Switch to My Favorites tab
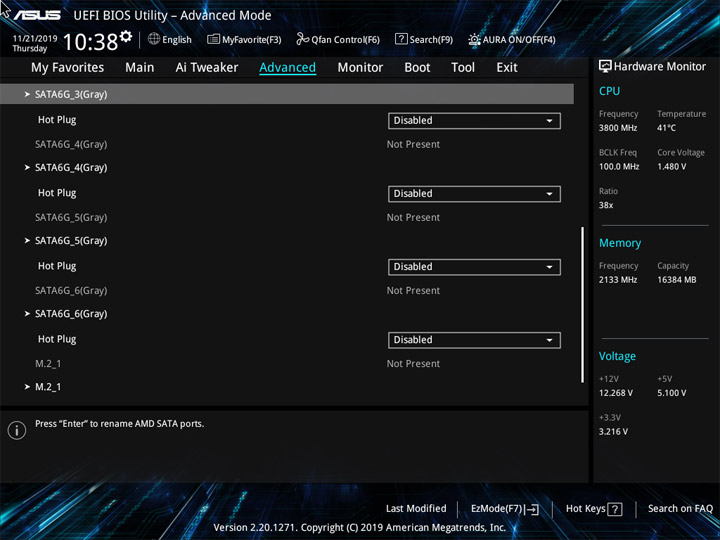Image resolution: width=720 pixels, height=540 pixels. pyautogui.click(x=68, y=68)
